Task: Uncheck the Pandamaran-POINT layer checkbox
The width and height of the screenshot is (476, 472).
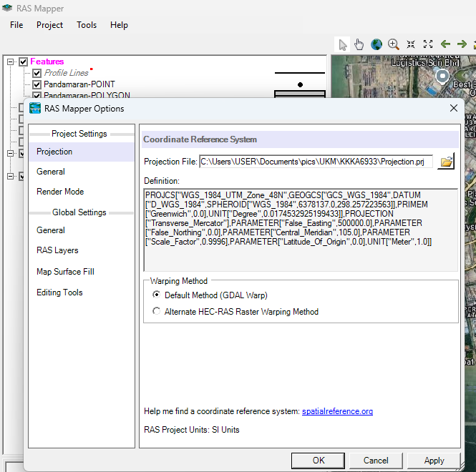Action: click(37, 84)
